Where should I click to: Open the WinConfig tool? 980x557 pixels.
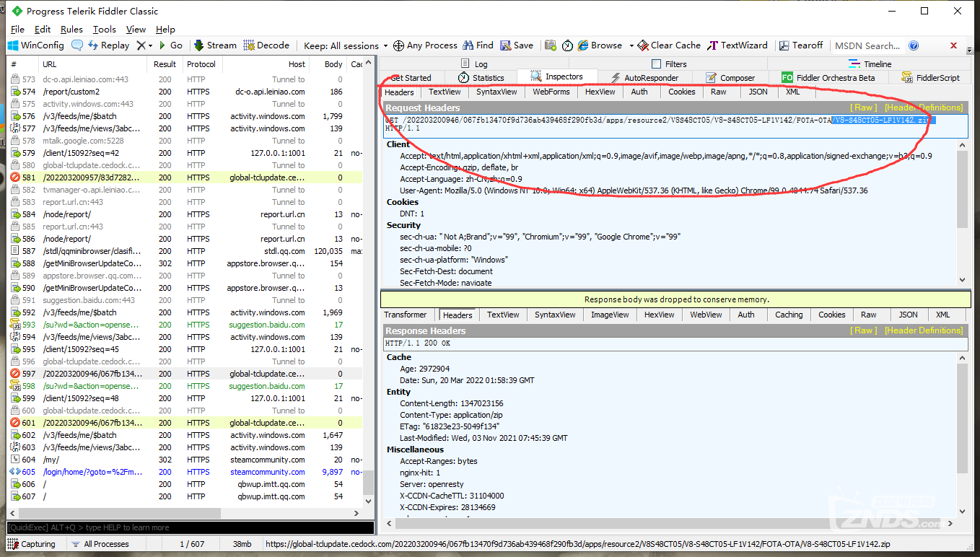(x=36, y=45)
